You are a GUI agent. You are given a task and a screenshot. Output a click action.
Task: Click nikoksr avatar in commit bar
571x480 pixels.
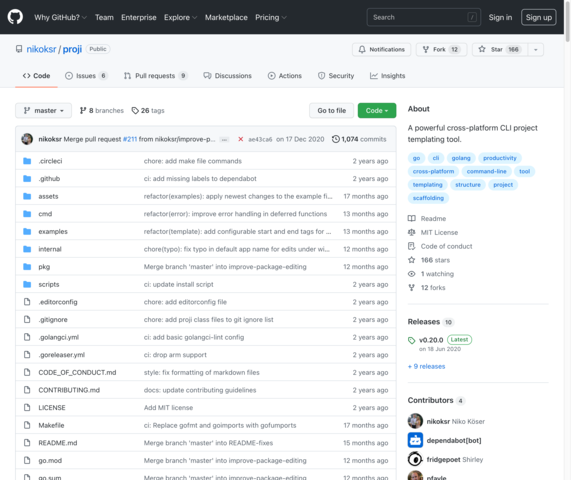point(27,139)
